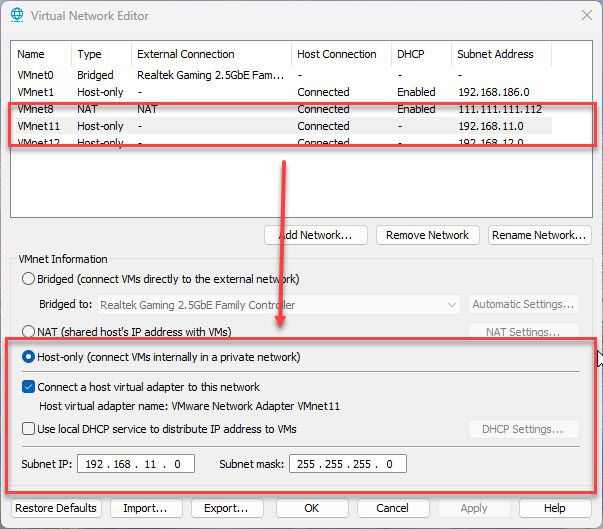Click Enabled DHCP cell for VMnet8
Image resolution: width=603 pixels, height=529 pixels.
(x=416, y=109)
